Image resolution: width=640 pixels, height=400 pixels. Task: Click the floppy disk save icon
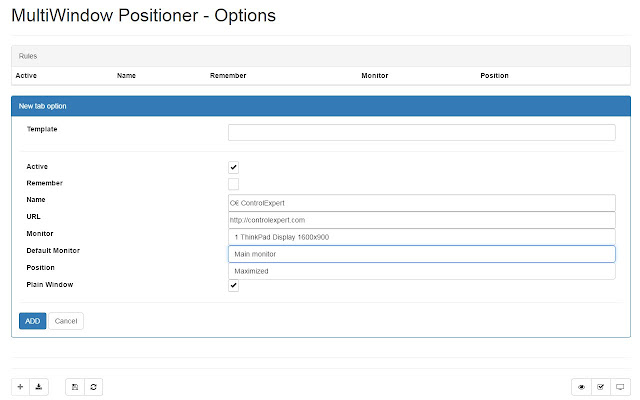pos(75,386)
